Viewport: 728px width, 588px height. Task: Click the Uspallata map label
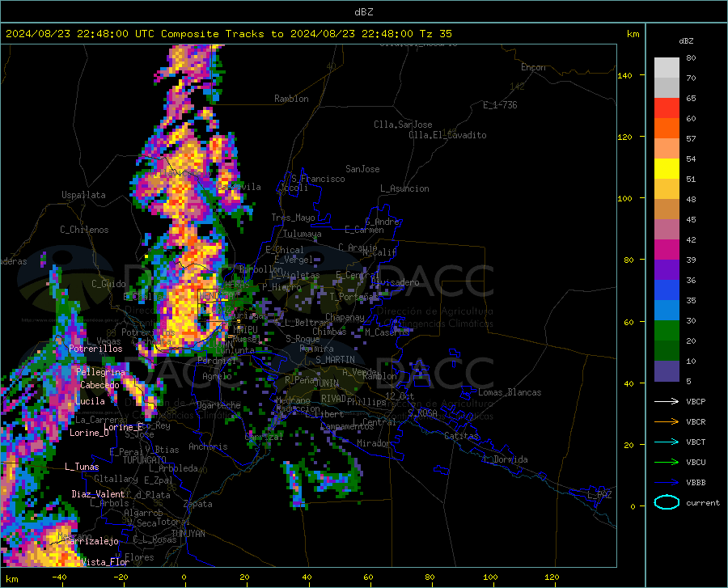(x=83, y=195)
